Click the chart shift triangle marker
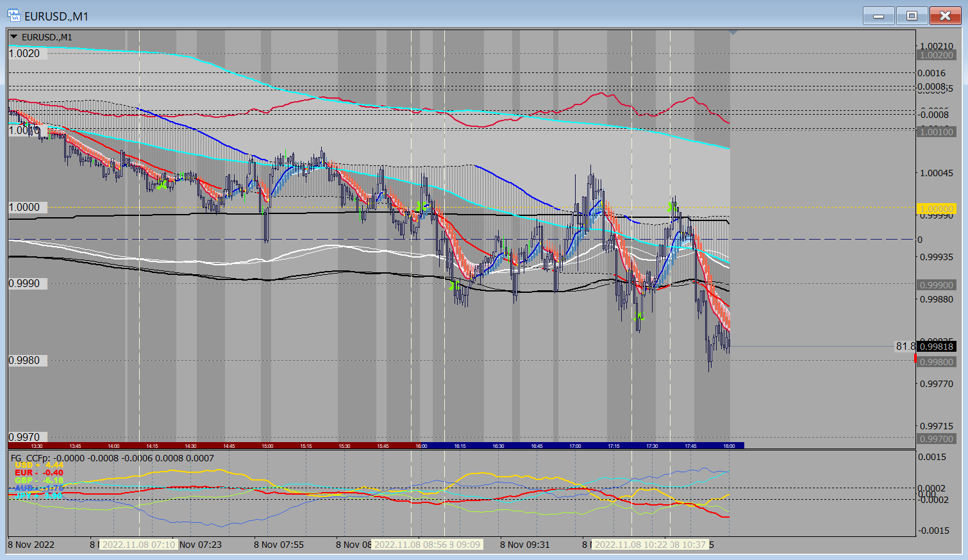Screen dimensions: 968x560 tap(733, 32)
